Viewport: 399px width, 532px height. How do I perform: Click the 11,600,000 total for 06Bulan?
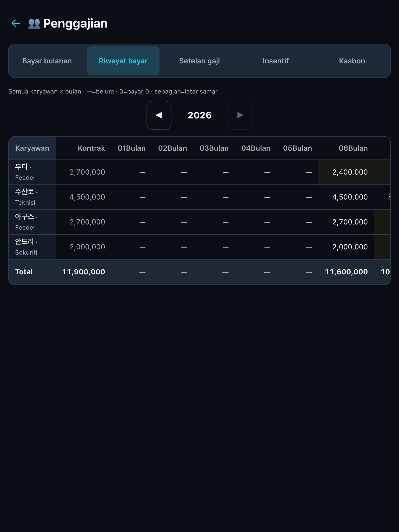pyautogui.click(x=346, y=272)
